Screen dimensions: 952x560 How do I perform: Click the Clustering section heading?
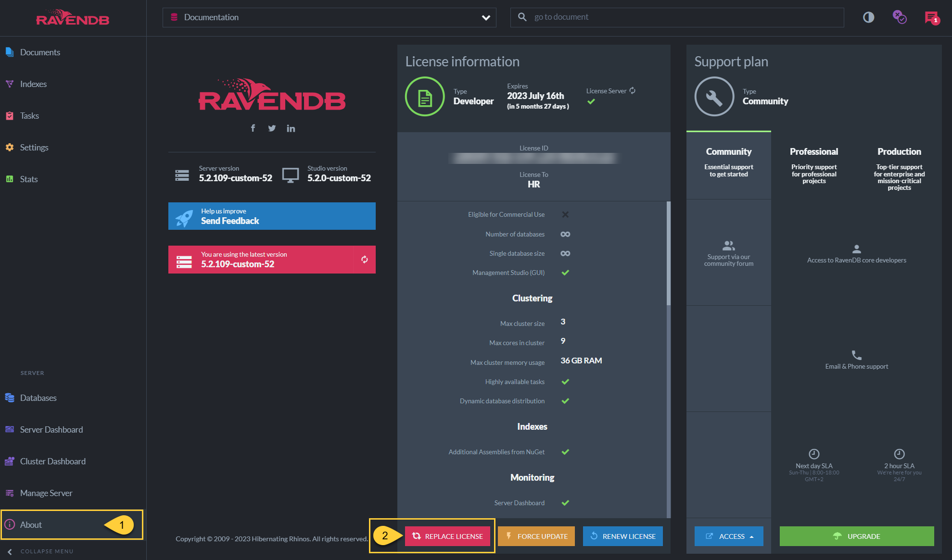[x=532, y=298]
